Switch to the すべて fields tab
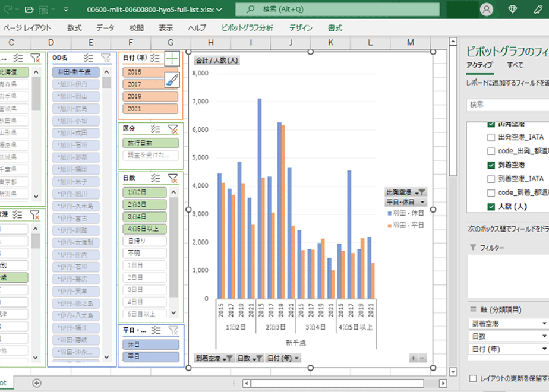Image resolution: width=549 pixels, height=392 pixels. (515, 65)
